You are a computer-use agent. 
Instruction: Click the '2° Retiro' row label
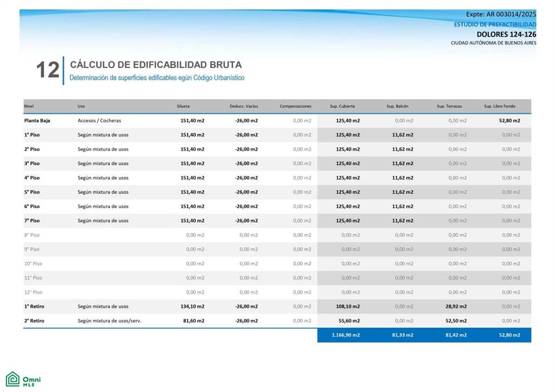tap(34, 321)
